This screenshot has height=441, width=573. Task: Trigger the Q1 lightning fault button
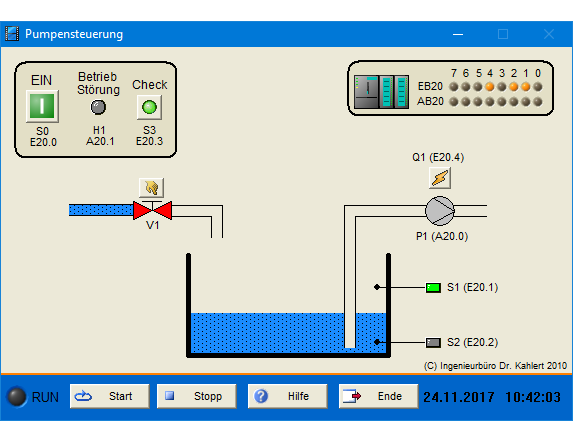tap(440, 178)
